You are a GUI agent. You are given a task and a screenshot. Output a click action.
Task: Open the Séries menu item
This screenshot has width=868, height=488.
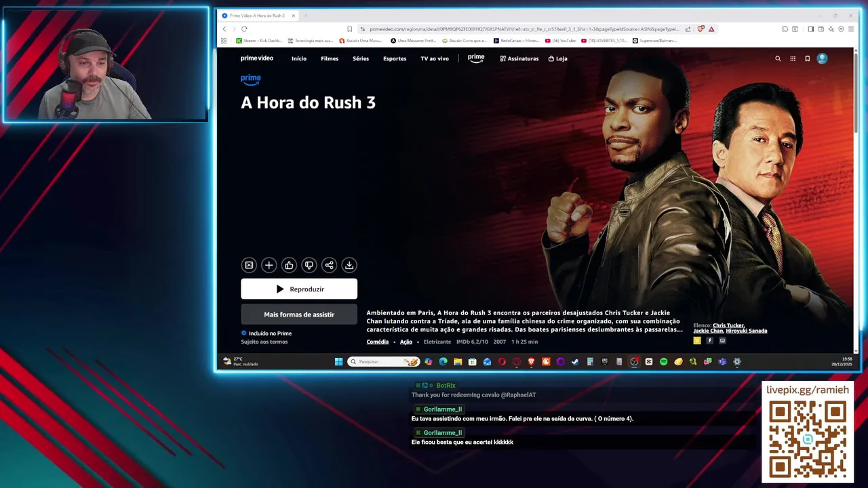361,58
